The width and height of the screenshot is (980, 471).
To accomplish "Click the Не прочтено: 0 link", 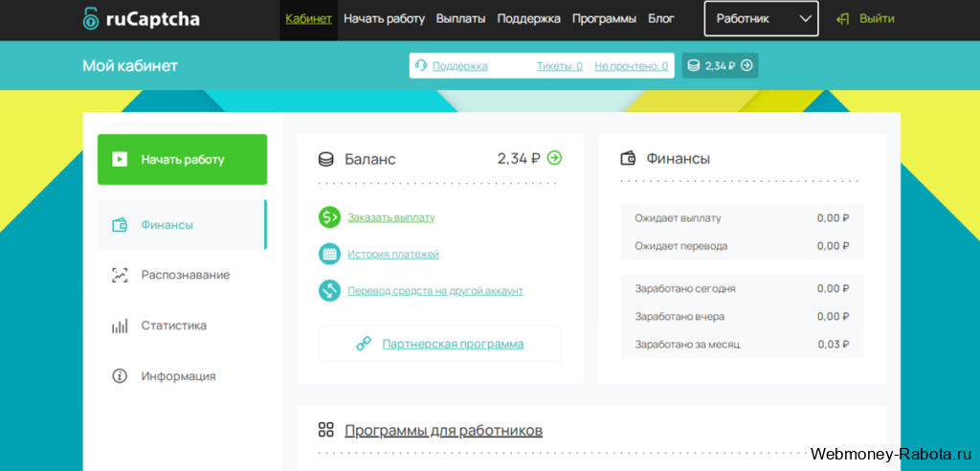I will click(x=632, y=66).
